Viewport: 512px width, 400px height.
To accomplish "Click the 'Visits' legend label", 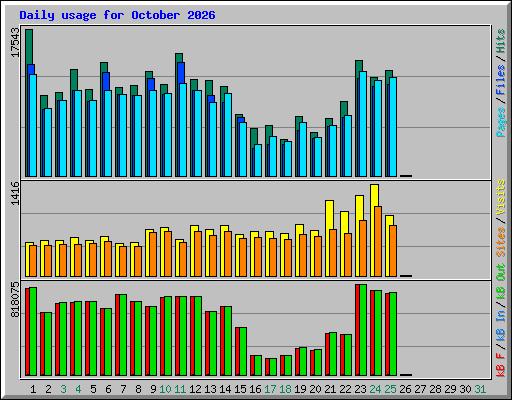I will (500, 197).
